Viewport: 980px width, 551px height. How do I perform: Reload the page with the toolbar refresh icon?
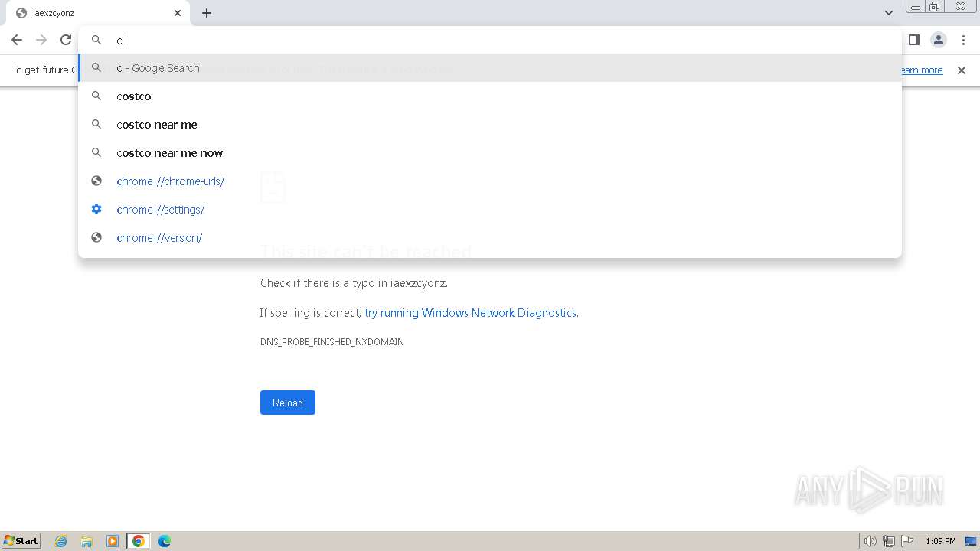click(x=66, y=40)
